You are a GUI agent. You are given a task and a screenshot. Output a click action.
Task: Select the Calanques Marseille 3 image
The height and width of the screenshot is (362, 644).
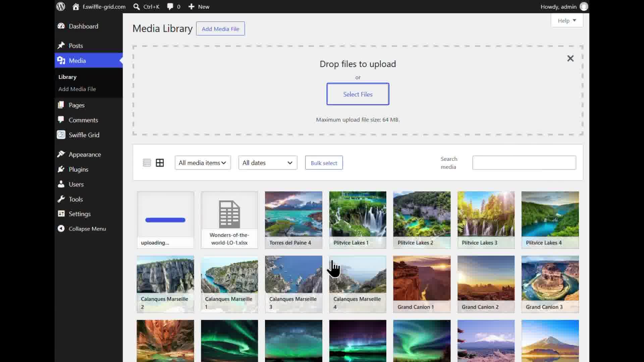pos(293,284)
